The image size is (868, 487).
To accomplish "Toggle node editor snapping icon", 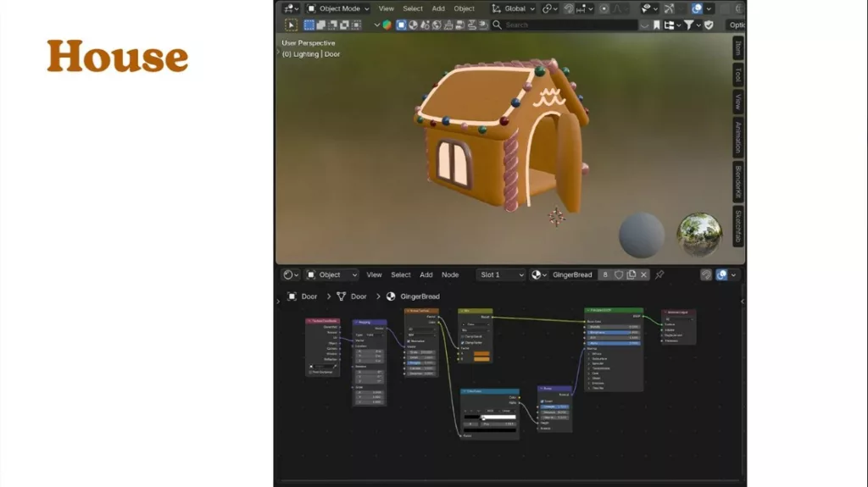I will point(706,274).
